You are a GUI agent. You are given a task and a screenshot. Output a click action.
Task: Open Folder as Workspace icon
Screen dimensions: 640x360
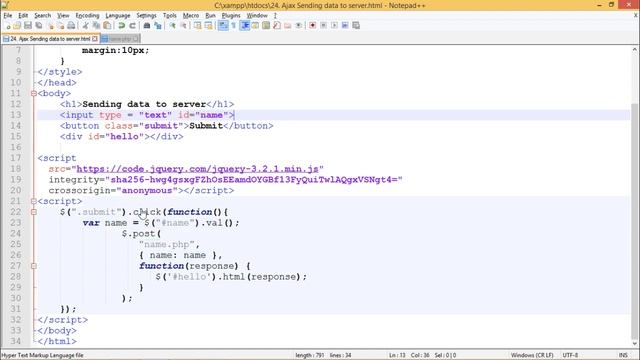coord(288,26)
